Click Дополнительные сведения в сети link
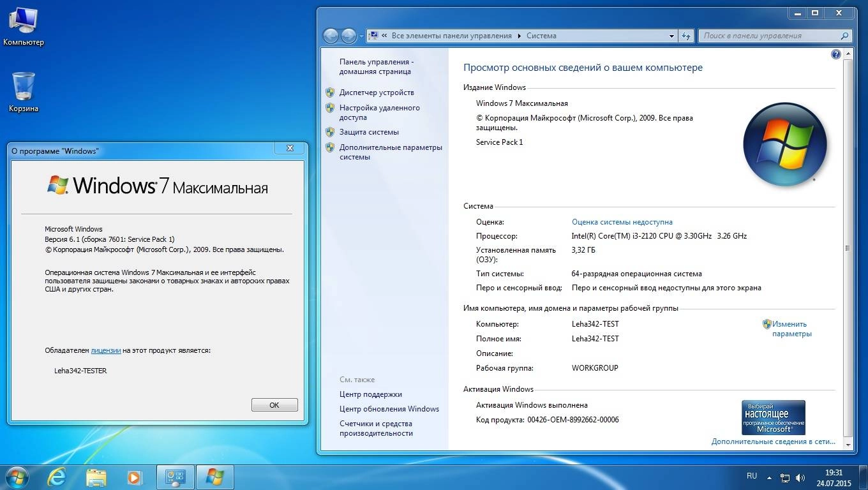The width and height of the screenshot is (868, 490). click(774, 442)
